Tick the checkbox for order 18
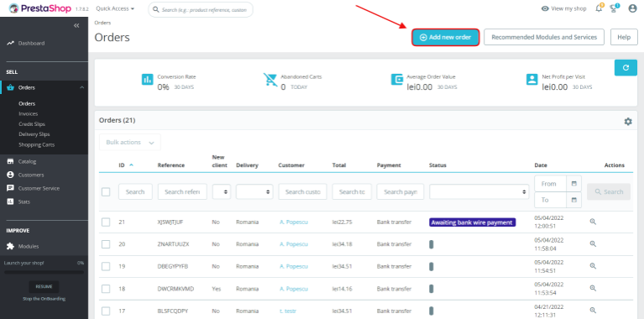Screen dimensions: 644x319 click(x=106, y=289)
